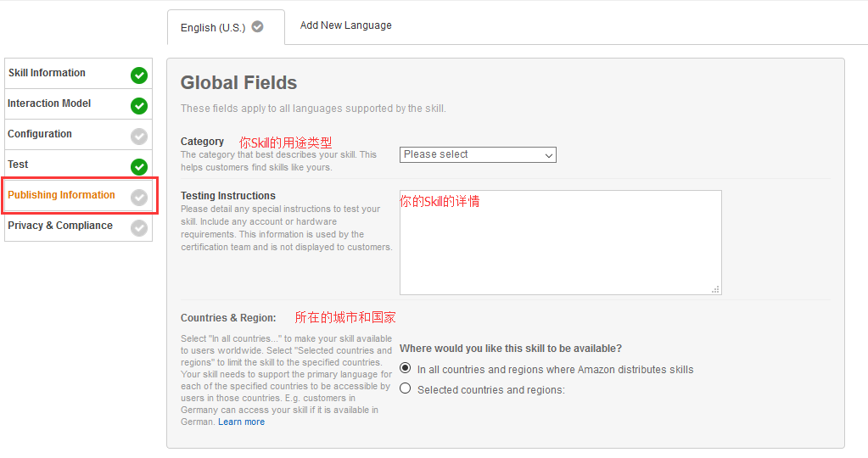Click checkmark icon on English (U.S.) tab
Screen dimensions: 868x458
pyautogui.click(x=257, y=27)
